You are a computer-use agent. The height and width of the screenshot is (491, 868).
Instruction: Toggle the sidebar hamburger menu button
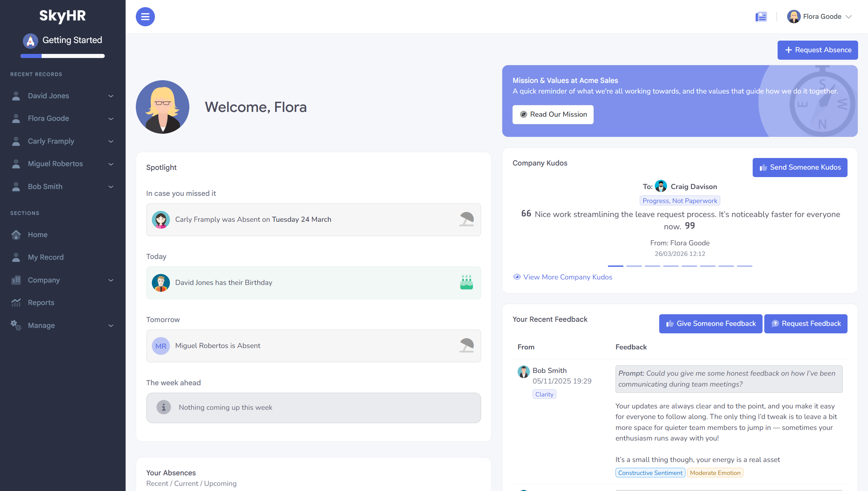click(x=145, y=16)
